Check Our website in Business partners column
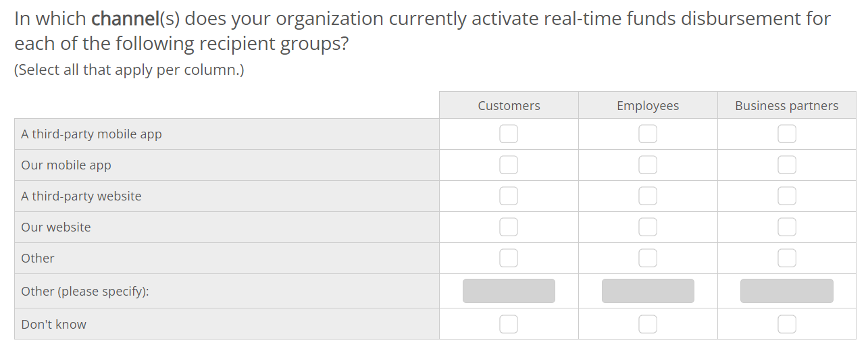The image size is (868, 351). pos(786,227)
